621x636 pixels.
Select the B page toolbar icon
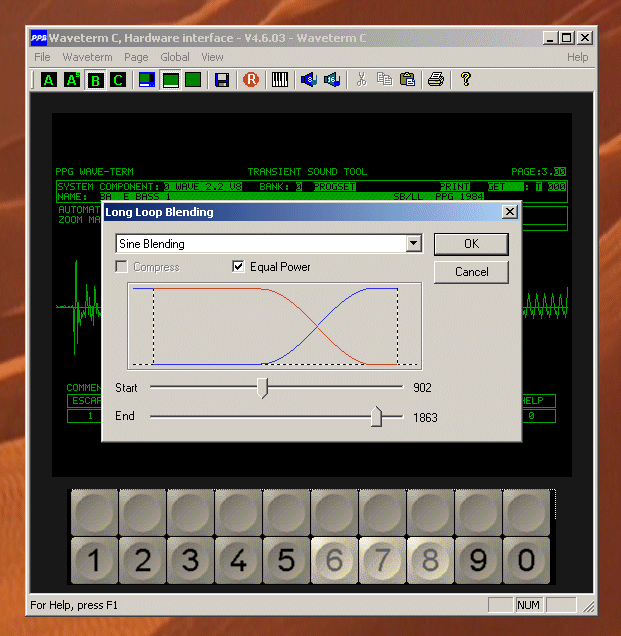(x=95, y=80)
